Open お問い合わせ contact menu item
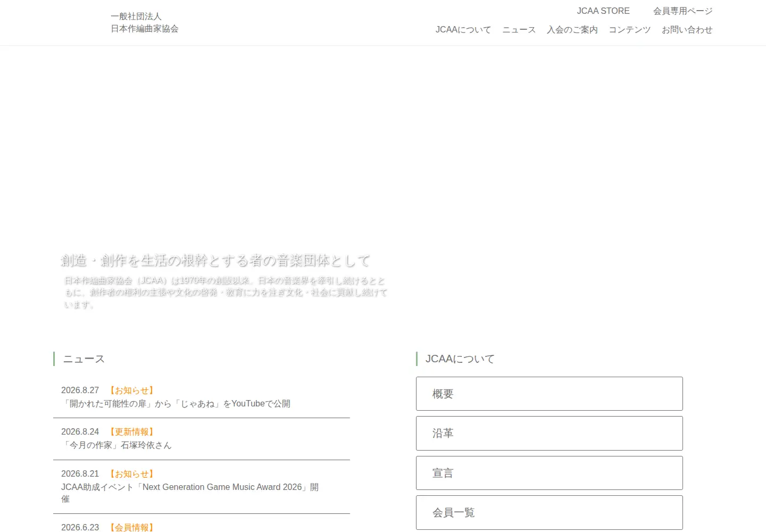 click(687, 30)
